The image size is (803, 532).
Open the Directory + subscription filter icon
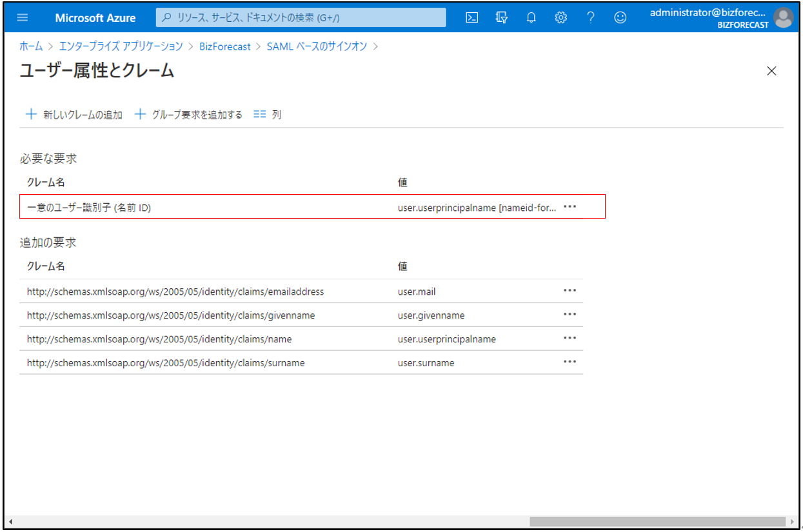click(502, 17)
